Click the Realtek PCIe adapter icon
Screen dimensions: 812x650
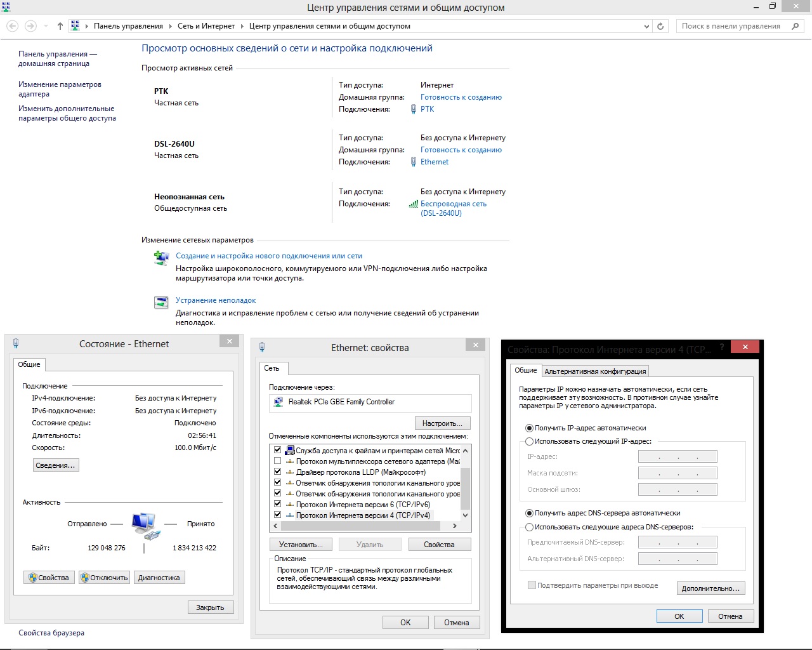pyautogui.click(x=278, y=402)
